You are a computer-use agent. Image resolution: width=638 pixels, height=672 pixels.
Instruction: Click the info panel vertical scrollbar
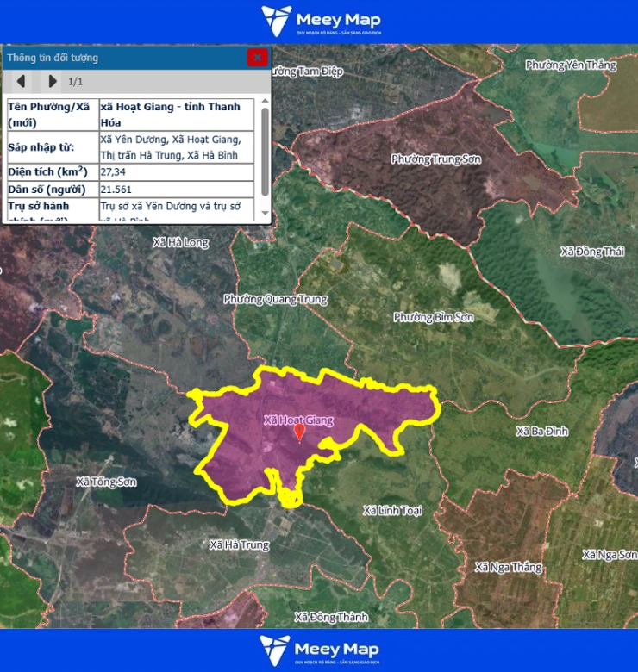[265, 151]
